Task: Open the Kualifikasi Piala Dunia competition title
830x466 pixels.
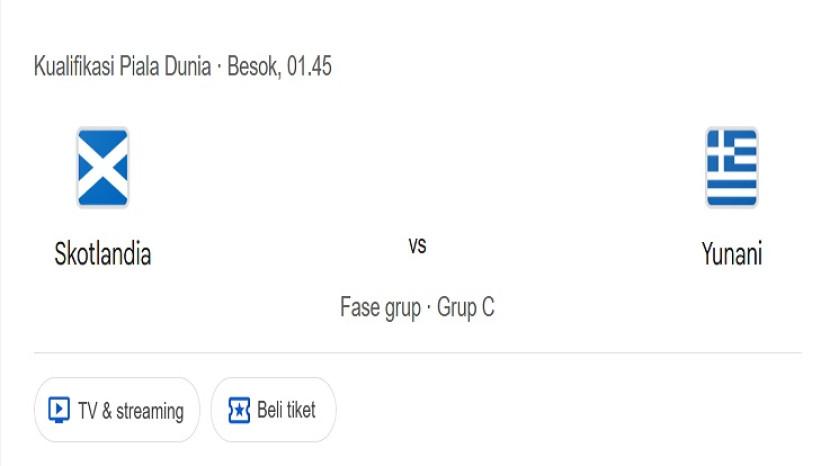Action: [x=122, y=68]
